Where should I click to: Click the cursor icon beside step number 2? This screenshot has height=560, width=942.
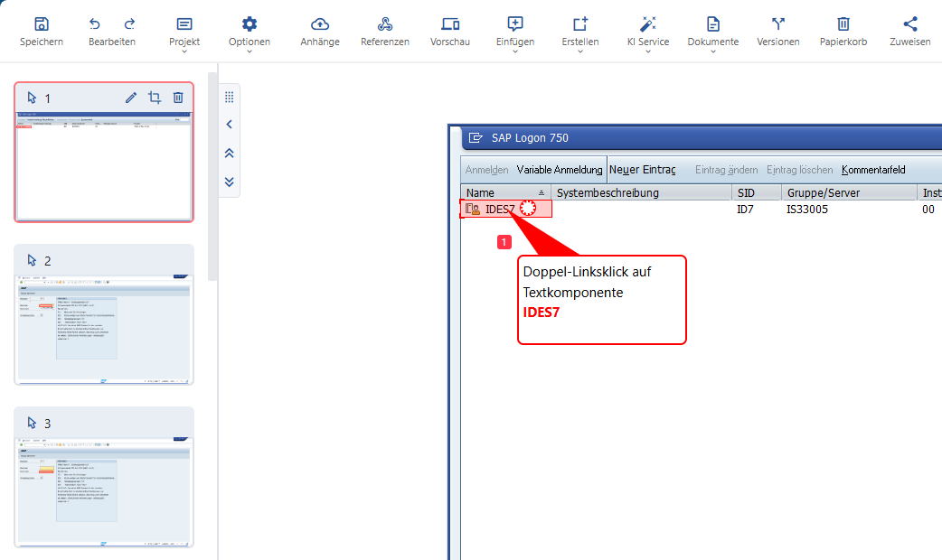click(x=32, y=260)
